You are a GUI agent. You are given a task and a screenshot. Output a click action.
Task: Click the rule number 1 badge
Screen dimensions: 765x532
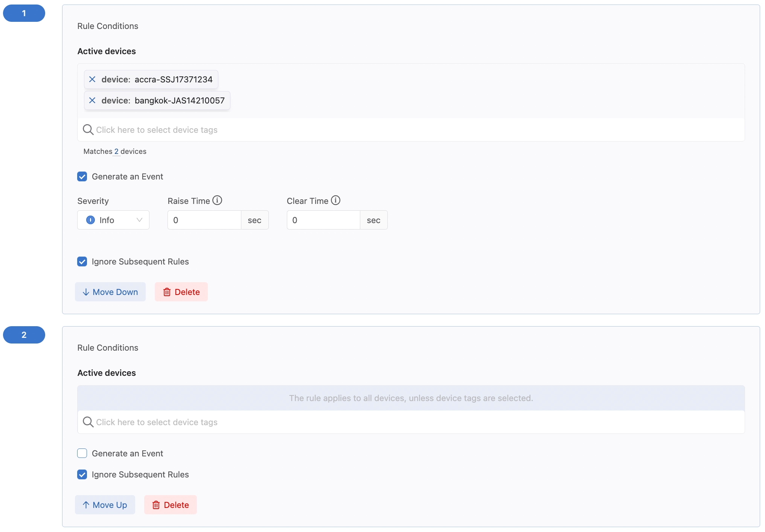24,13
